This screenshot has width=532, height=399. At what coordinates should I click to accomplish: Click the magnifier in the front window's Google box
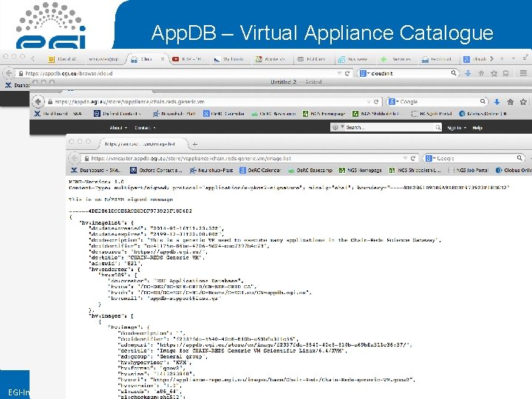pyautogui.click(x=519, y=158)
